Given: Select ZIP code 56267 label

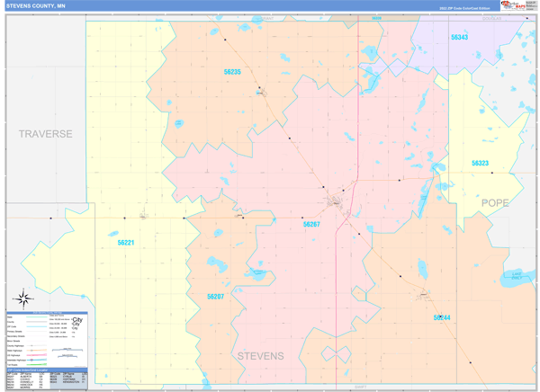Looking at the screenshot, I should [x=311, y=224].
